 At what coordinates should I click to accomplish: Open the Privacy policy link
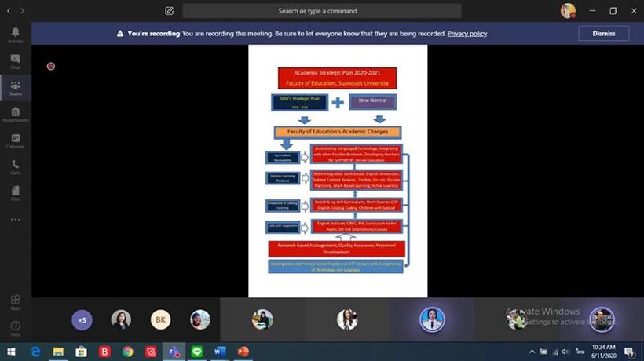click(x=467, y=34)
